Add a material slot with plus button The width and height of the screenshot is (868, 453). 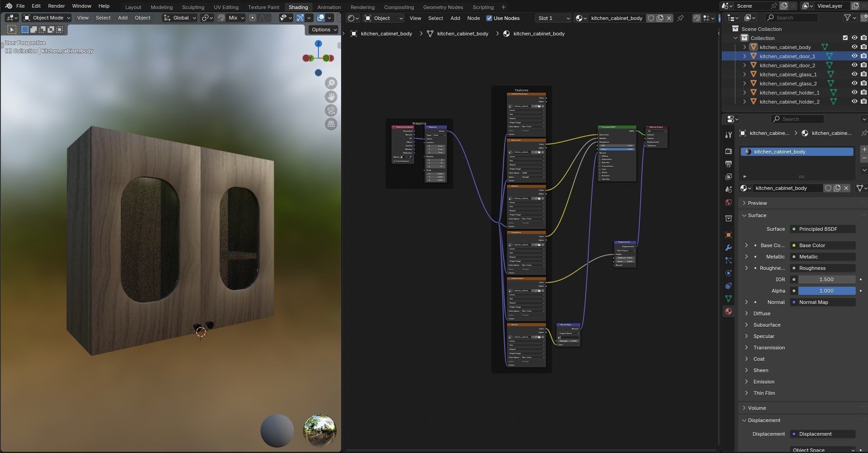click(x=864, y=149)
